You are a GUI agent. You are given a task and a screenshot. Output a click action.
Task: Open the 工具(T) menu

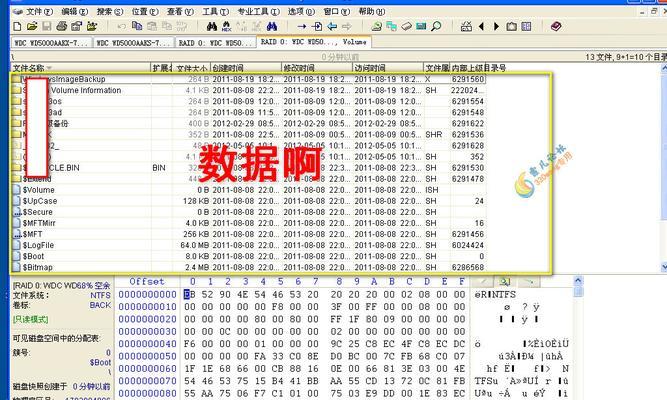tap(215, 11)
